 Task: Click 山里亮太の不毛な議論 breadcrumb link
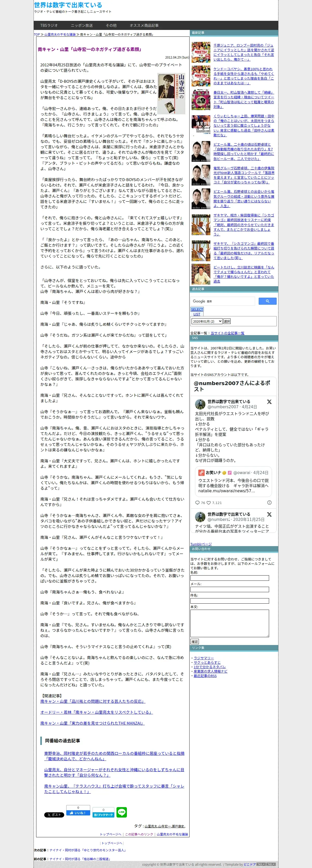pyautogui.click(x=60, y=34)
